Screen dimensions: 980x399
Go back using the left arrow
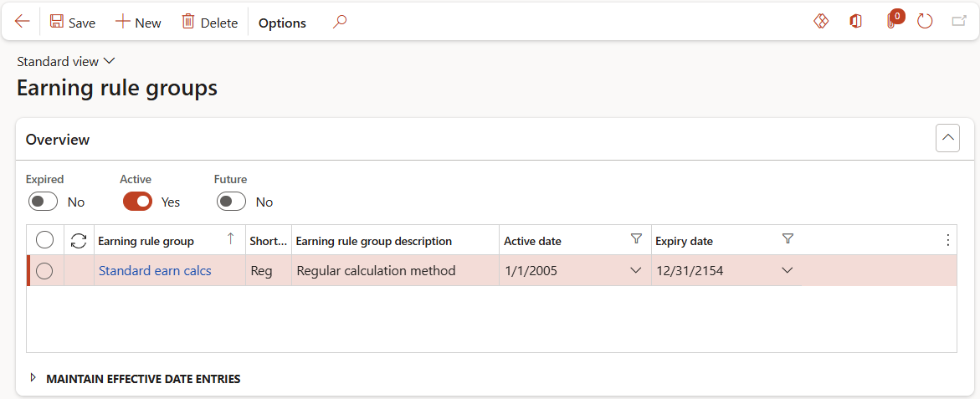(x=23, y=22)
